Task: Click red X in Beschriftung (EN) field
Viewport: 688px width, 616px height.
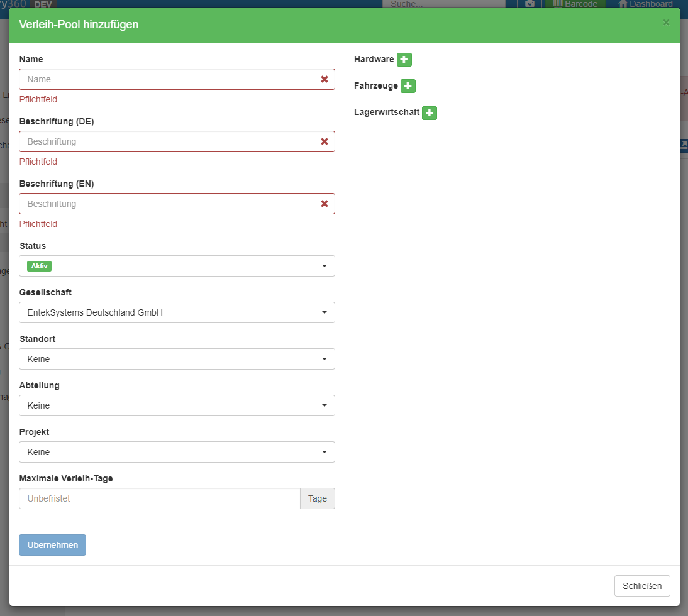Action: click(x=325, y=204)
